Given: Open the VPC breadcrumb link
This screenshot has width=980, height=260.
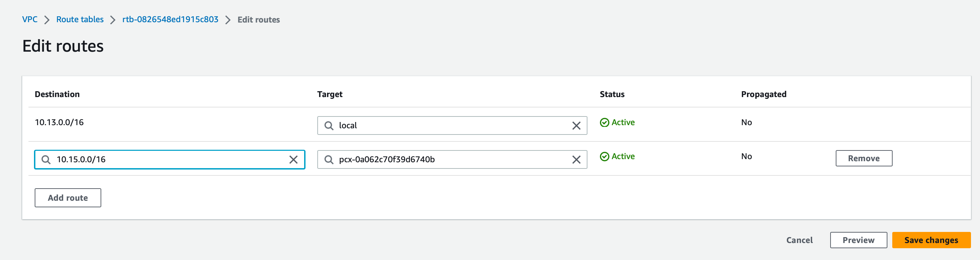Looking at the screenshot, I should coord(30,19).
